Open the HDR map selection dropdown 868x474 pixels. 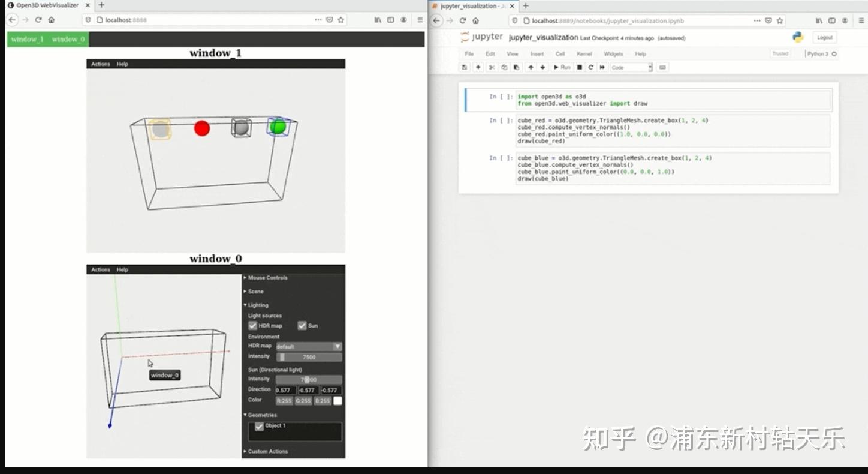point(337,346)
